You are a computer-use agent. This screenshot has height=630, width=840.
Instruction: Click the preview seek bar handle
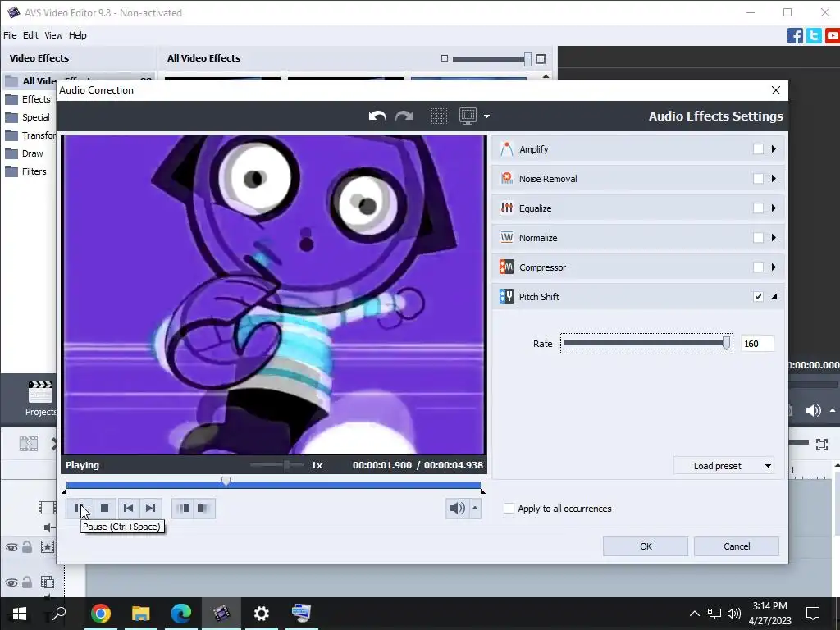226,481
